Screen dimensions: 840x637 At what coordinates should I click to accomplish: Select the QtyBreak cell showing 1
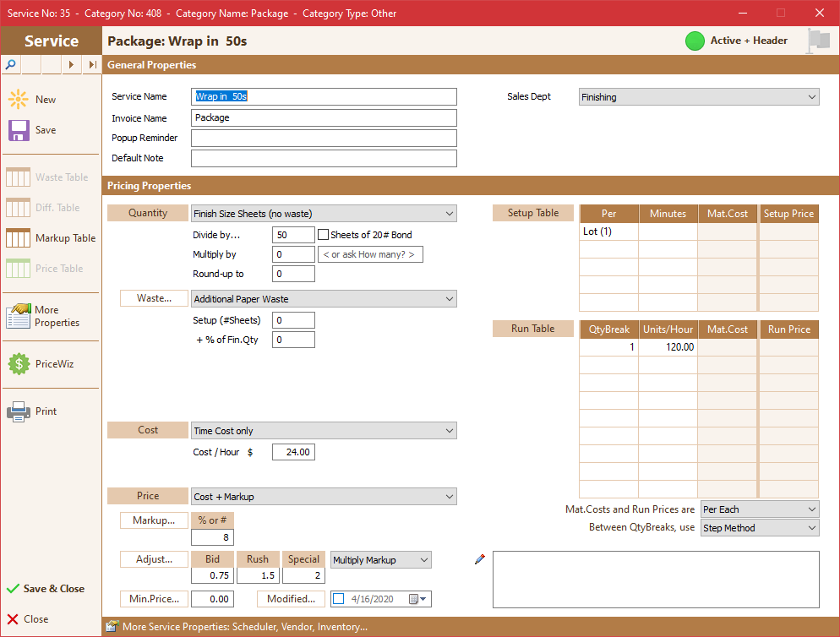pyautogui.click(x=609, y=347)
